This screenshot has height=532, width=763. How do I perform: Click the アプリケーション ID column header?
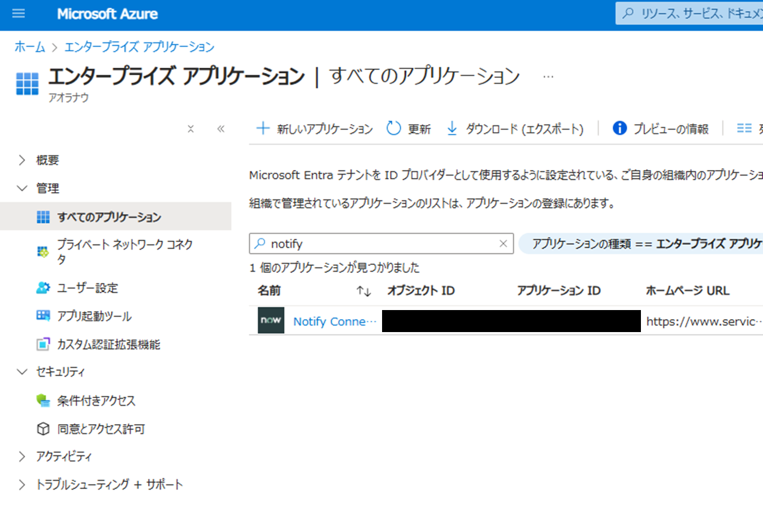click(x=559, y=290)
